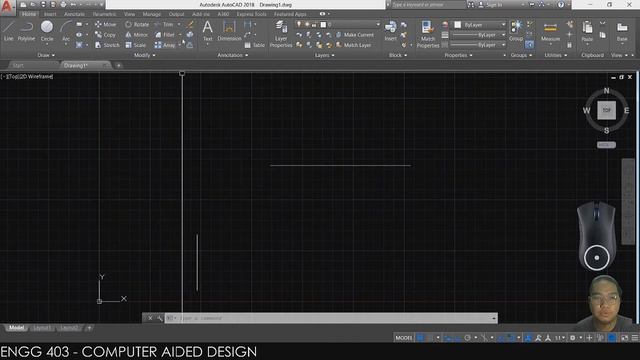Select the Arc tool
This screenshot has width=640, height=360.
tap(66, 31)
